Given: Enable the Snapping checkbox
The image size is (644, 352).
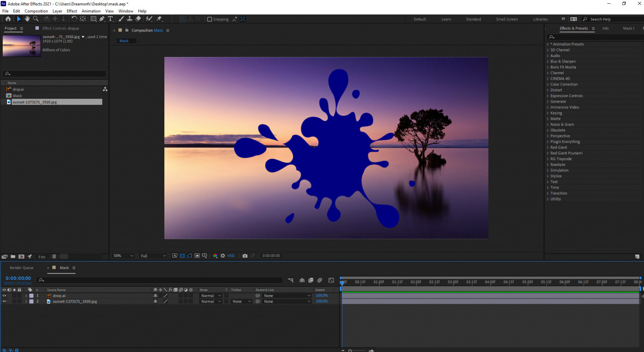Looking at the screenshot, I should 210,19.
